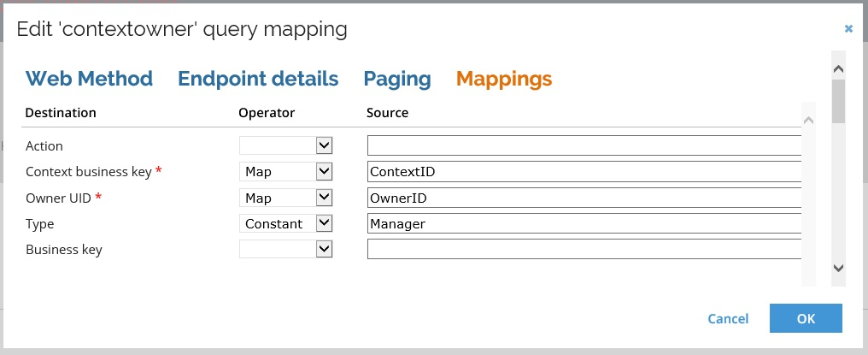Click the ContextID source field

click(x=584, y=171)
